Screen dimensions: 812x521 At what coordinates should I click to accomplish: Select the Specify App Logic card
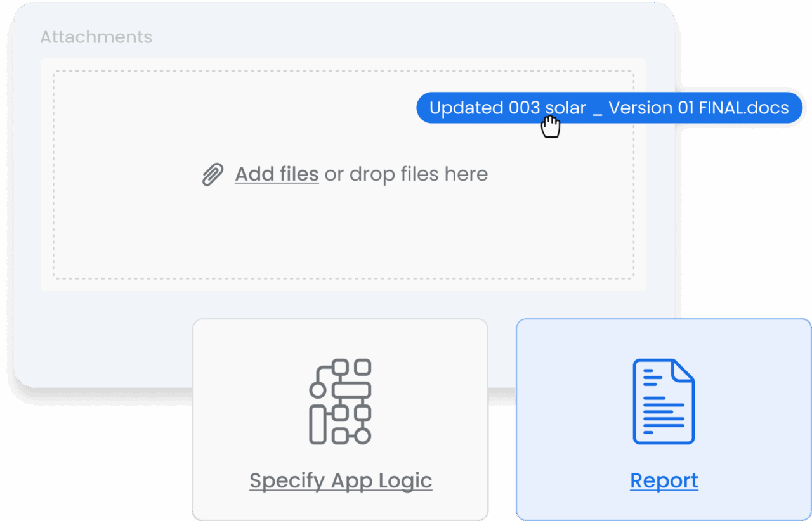[x=340, y=420]
